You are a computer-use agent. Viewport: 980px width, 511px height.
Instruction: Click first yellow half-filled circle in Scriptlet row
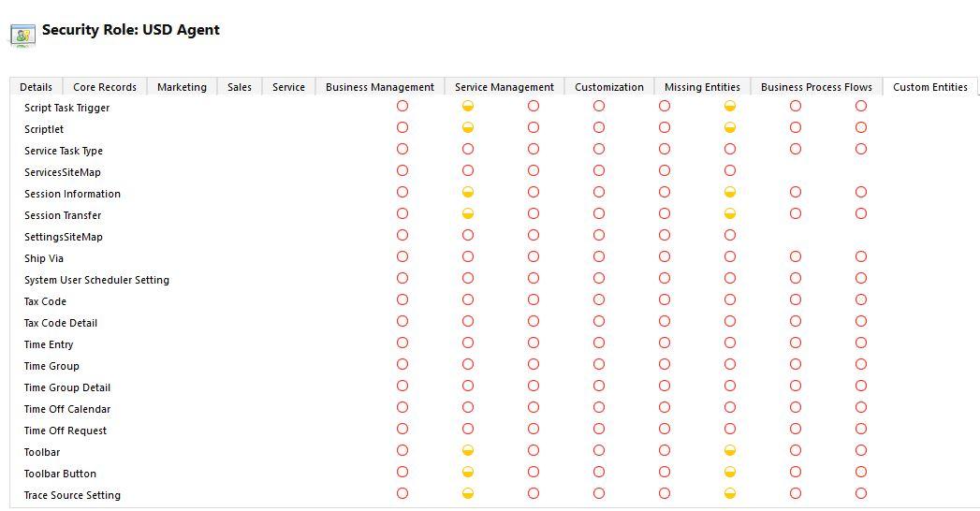pyautogui.click(x=468, y=127)
